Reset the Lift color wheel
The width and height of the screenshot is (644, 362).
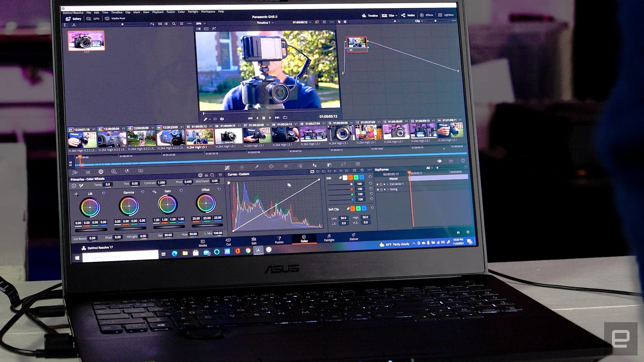pos(104,193)
